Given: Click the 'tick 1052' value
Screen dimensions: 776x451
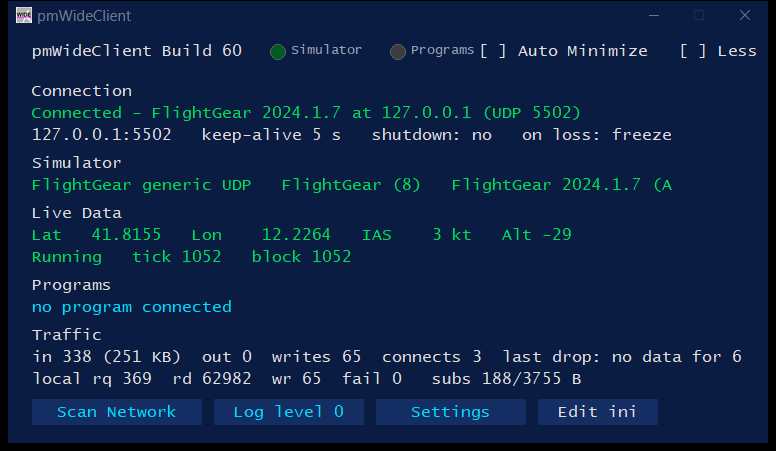Looking at the screenshot, I should pyautogui.click(x=177, y=256).
